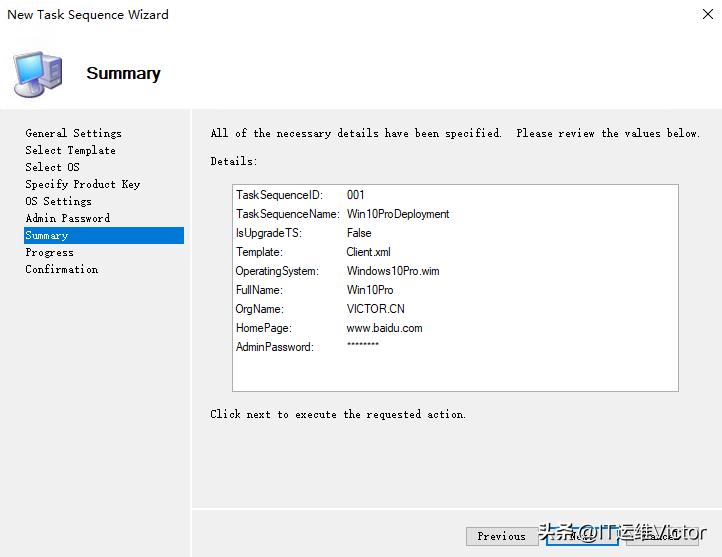
Task: Click the TaskSequenceID value 001
Action: [x=355, y=195]
